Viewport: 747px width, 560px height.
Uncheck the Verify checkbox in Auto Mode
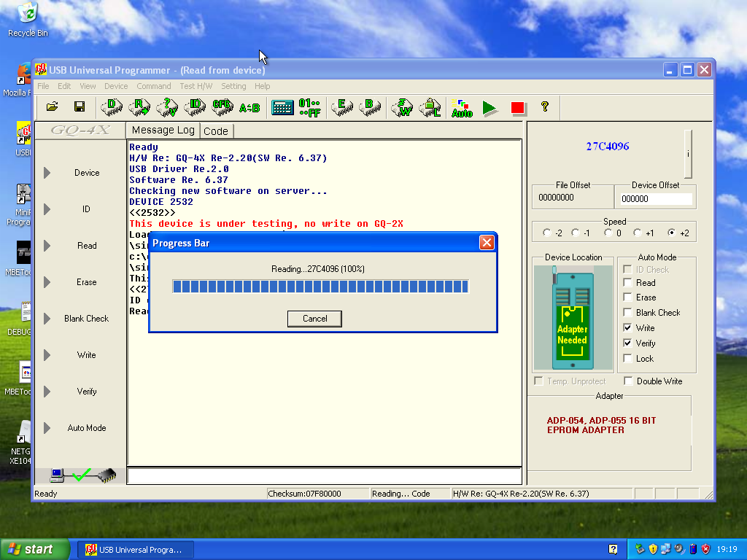click(627, 343)
